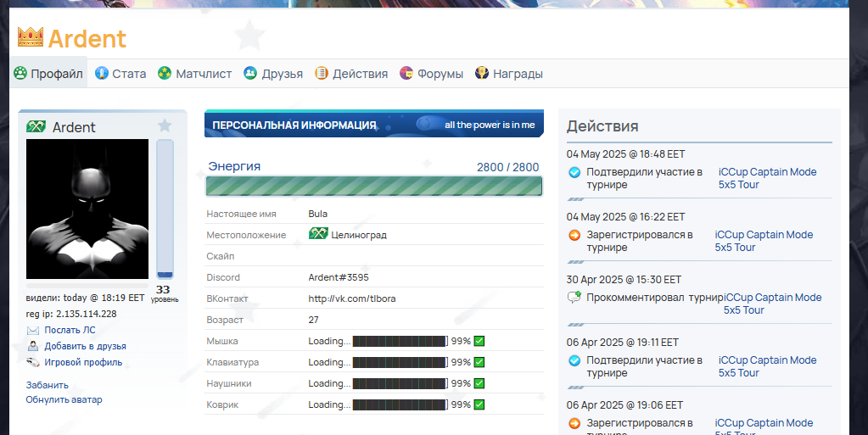The width and height of the screenshot is (868, 435).
Task: Click the 30 Apr 2025 @ 15:30 EET timestamp
Action: tap(624, 280)
